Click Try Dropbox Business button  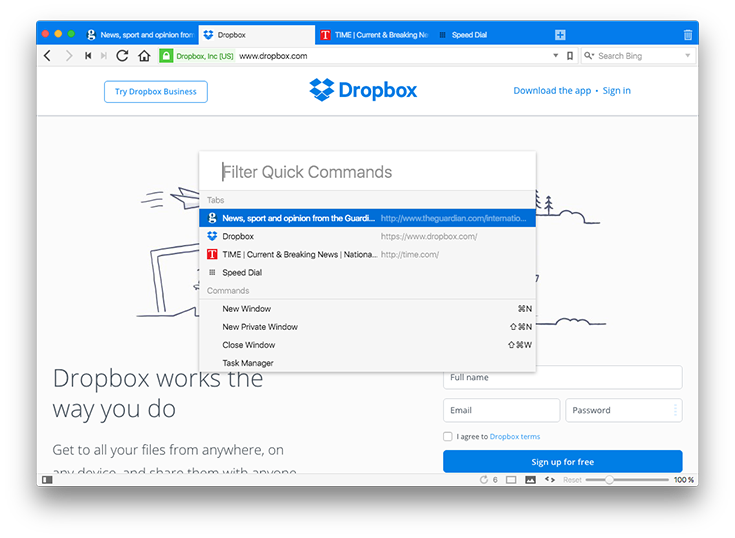pos(156,91)
